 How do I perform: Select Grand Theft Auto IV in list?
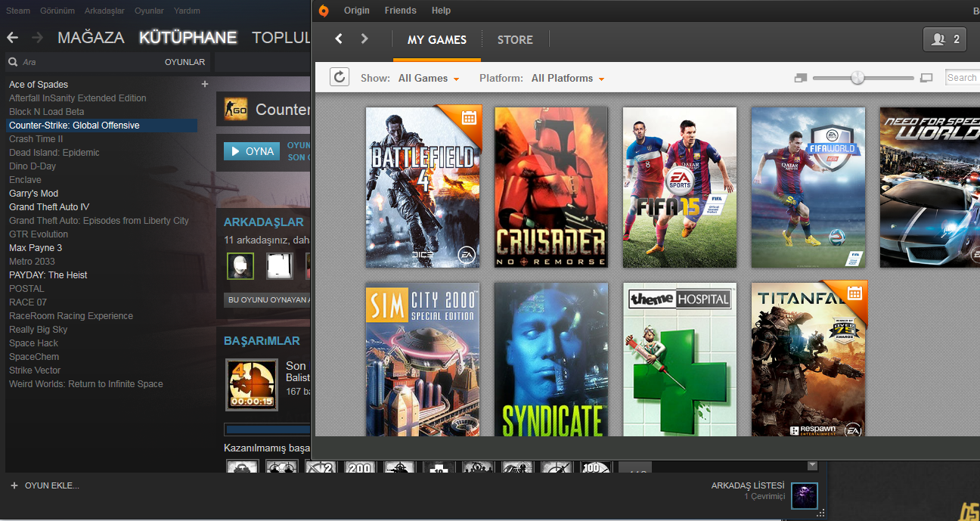49,207
